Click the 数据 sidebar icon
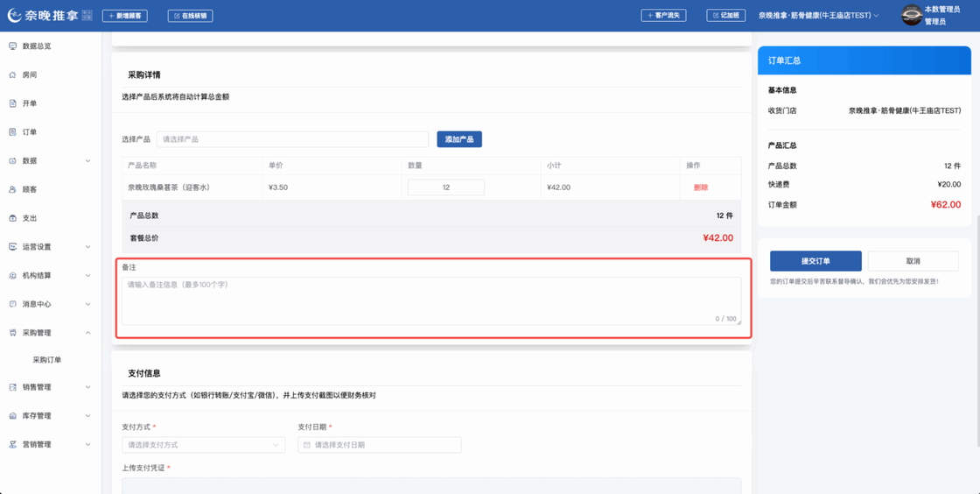 pyautogui.click(x=12, y=160)
